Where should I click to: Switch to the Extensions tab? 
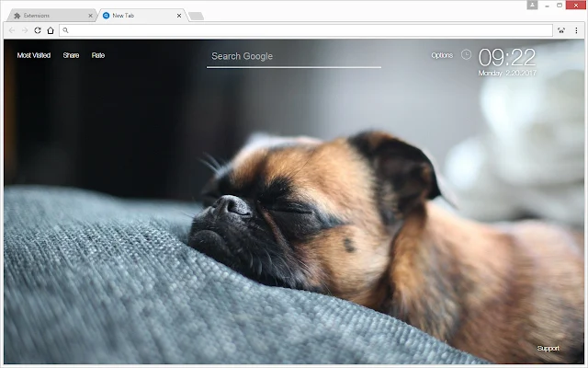(51, 16)
